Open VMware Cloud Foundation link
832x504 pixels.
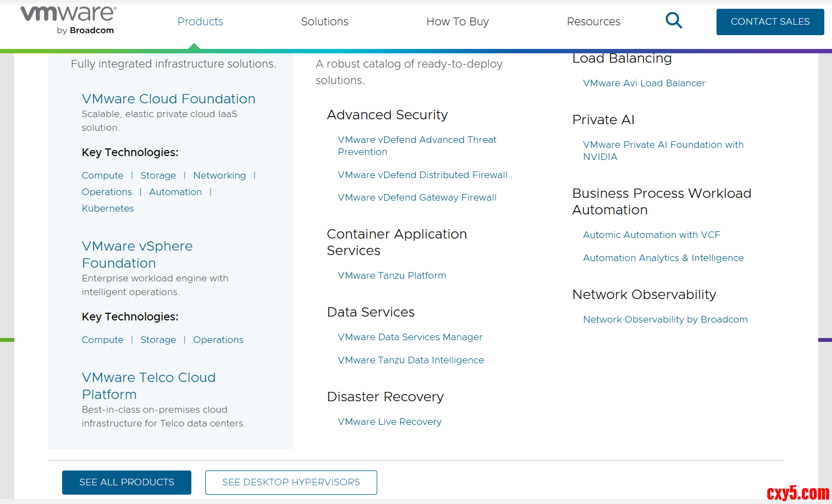(168, 99)
